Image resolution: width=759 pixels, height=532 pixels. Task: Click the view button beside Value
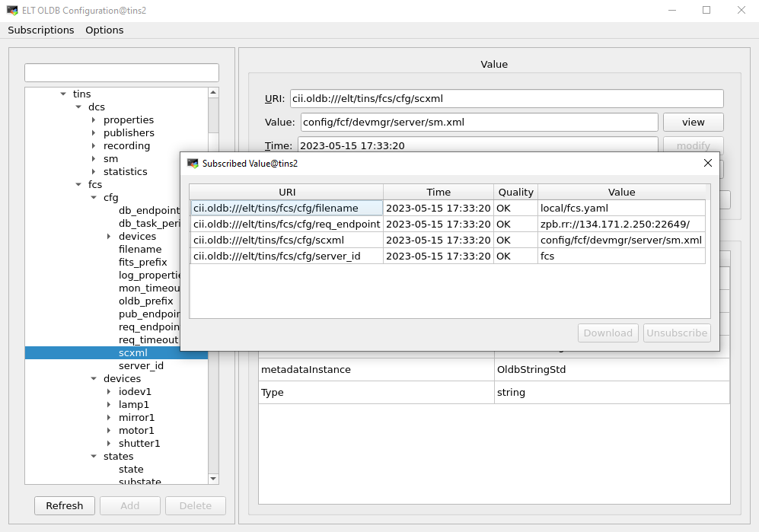click(x=693, y=122)
